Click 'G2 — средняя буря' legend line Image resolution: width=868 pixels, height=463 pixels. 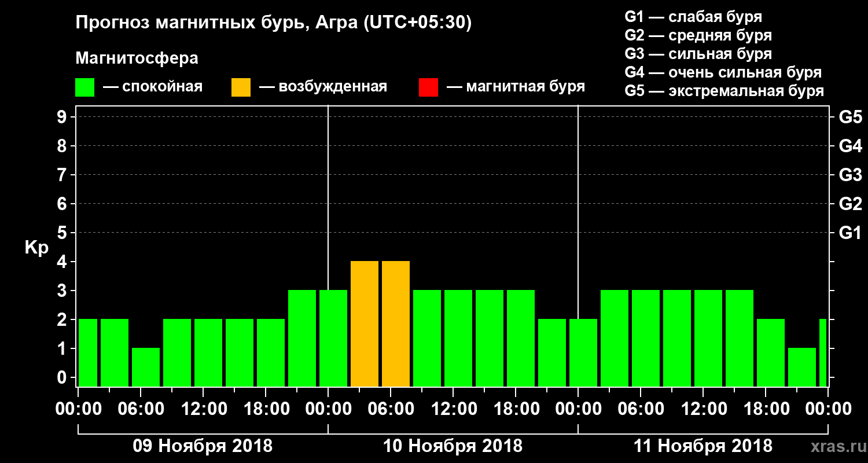(698, 35)
